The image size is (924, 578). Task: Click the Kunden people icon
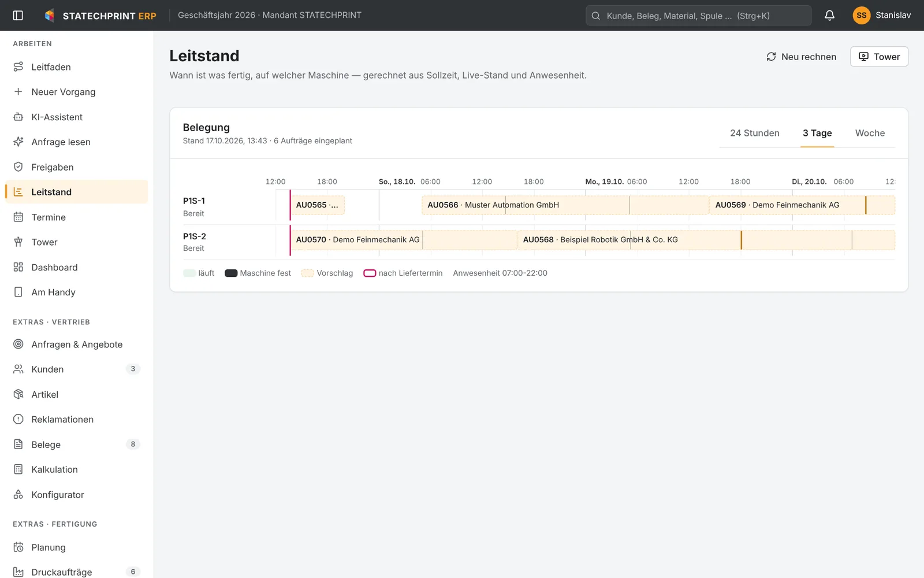click(x=18, y=369)
